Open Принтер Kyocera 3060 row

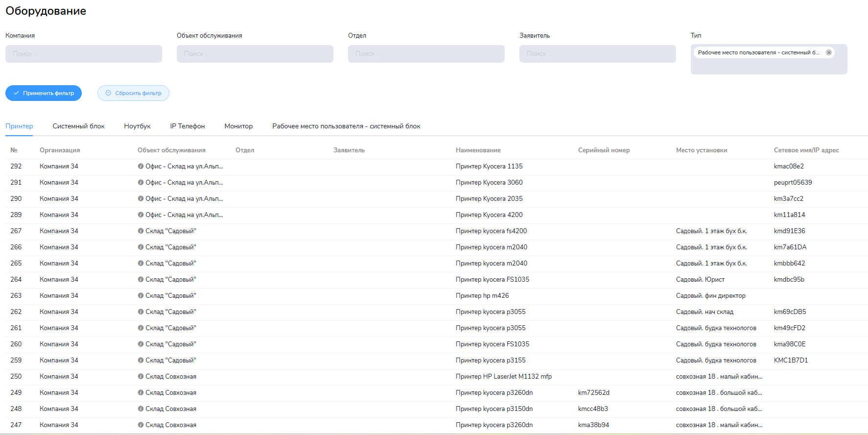[489, 183]
